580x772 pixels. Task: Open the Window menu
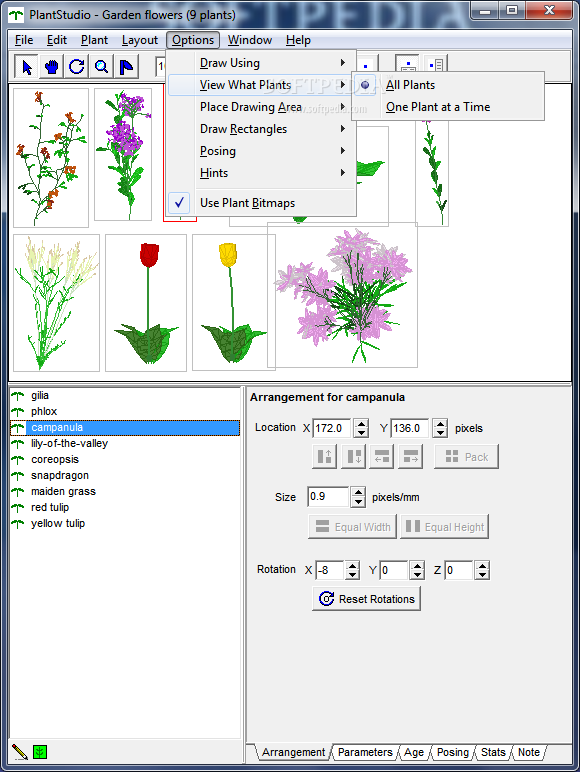[x=250, y=40]
